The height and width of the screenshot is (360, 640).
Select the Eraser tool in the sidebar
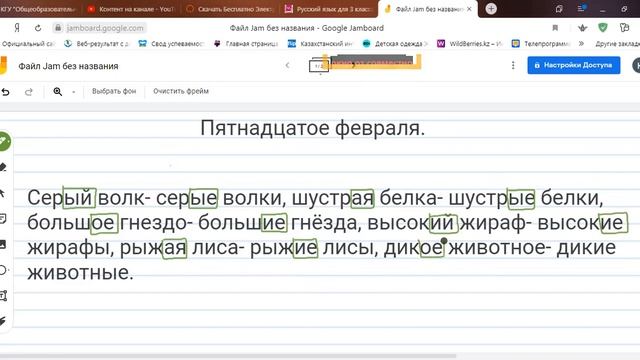coord(3,167)
